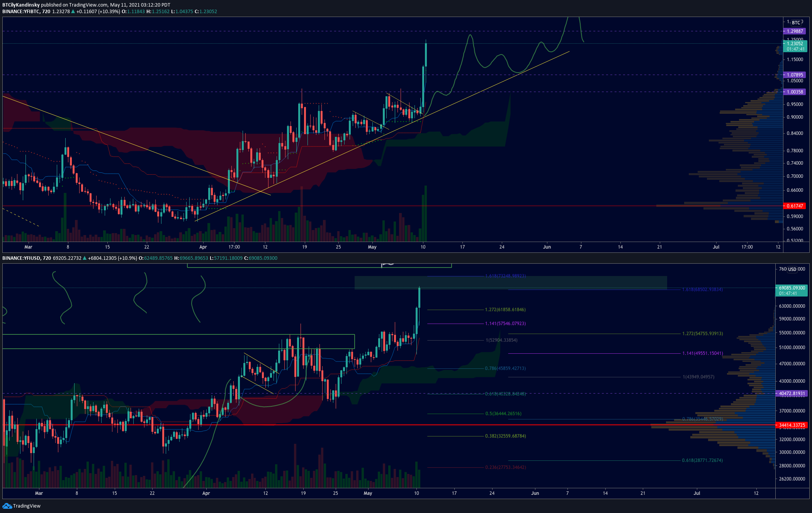The image size is (812, 513).
Task: Click the BTCilyKandinsky author name
Action: click(x=21, y=5)
